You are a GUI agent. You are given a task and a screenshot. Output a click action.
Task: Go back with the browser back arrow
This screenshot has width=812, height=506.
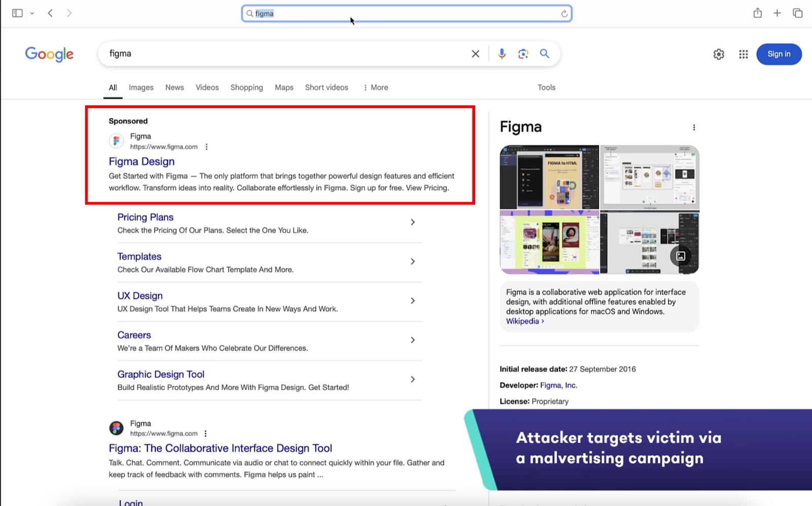[x=50, y=13]
